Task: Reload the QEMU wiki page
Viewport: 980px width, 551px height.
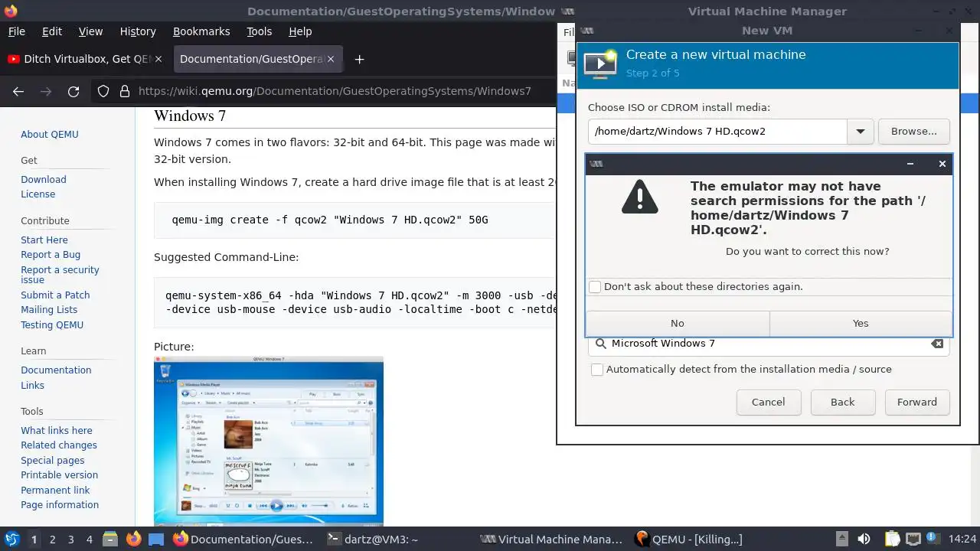Action: pyautogui.click(x=73, y=91)
